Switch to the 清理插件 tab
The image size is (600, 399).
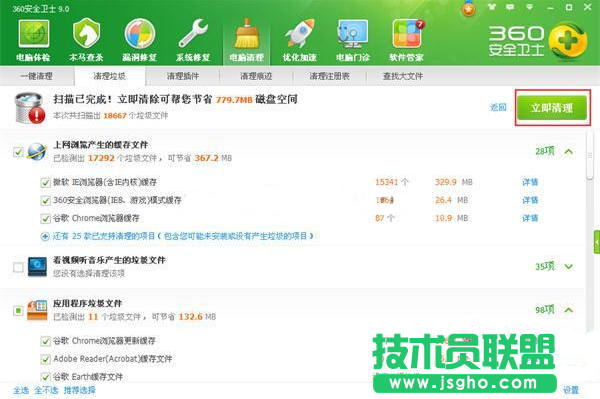[183, 76]
